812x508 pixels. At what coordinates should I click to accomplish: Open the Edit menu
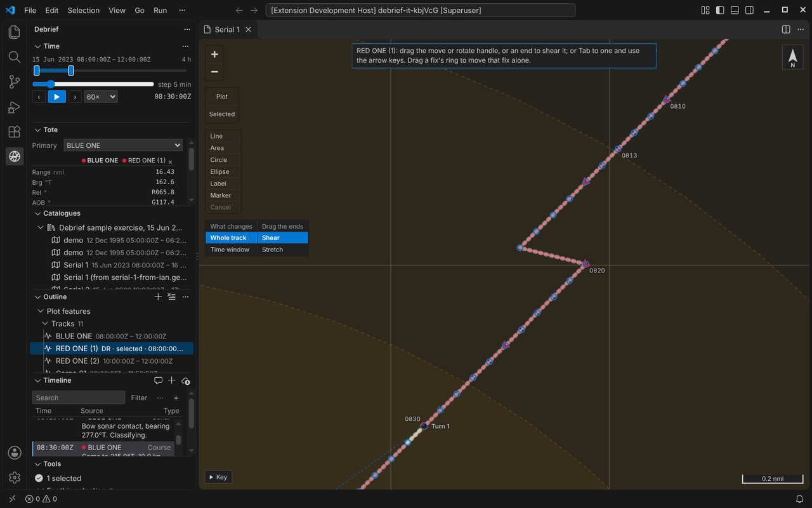[52, 10]
